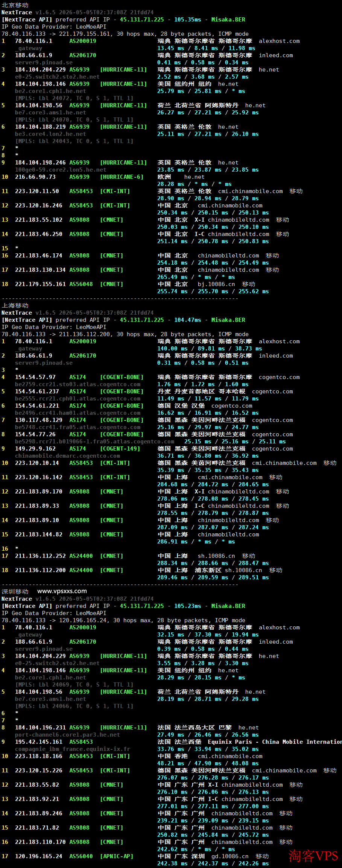
Task: Click compagnie_ibm_france.equinix-ix.fr hostname
Action: click(x=73, y=749)
